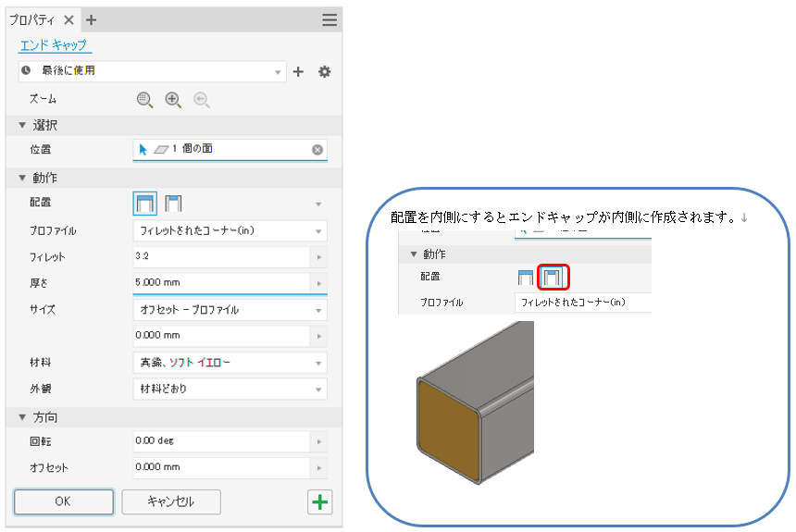Click outside placement icon in callout image
The height and width of the screenshot is (532, 796).
[526, 278]
